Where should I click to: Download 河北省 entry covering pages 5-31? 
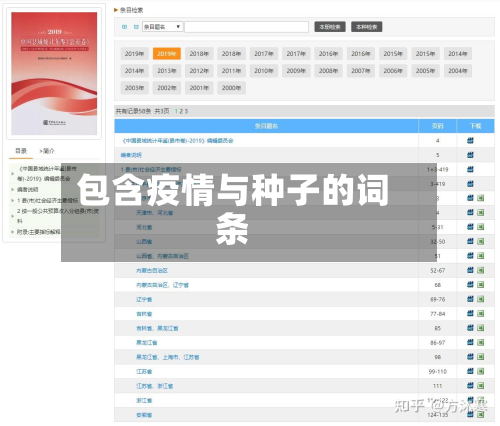tap(470, 227)
